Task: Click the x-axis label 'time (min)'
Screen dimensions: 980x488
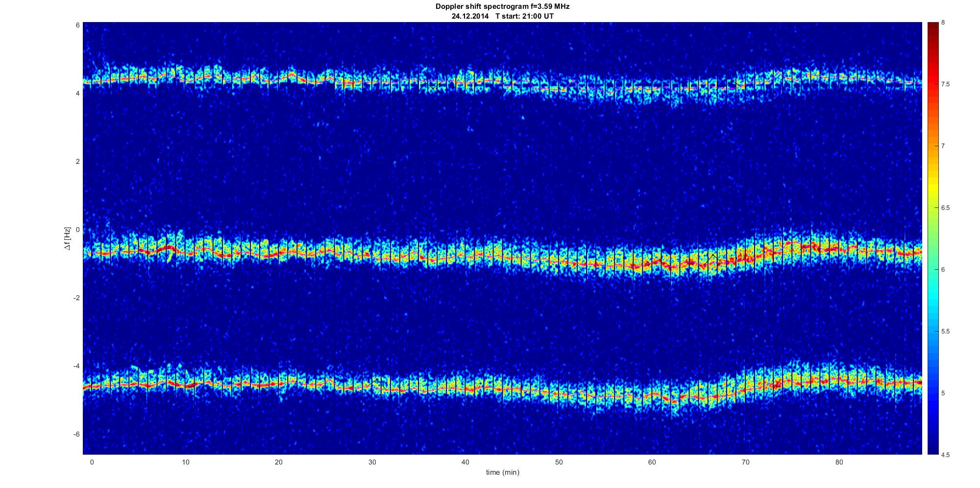Action: (502, 472)
